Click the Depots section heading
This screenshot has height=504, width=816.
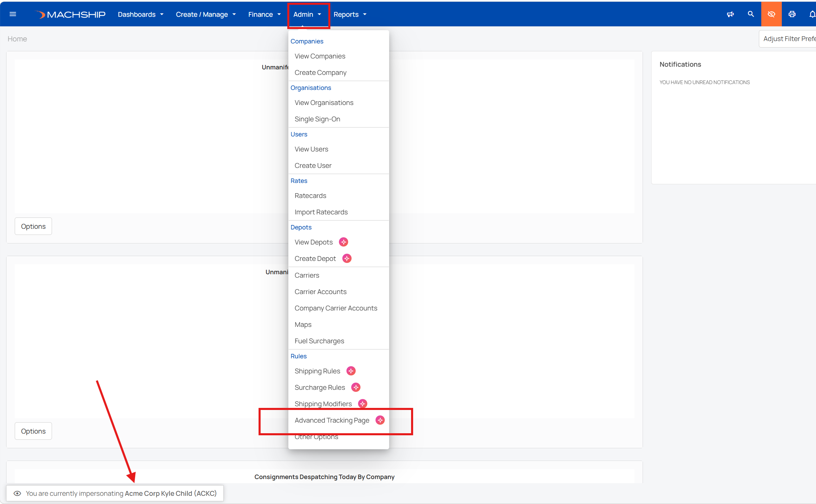point(301,227)
